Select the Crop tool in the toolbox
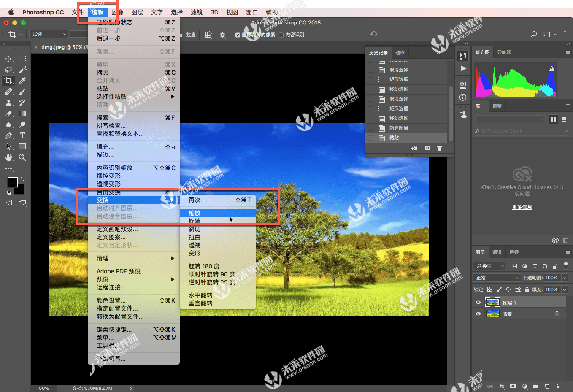 click(x=8, y=81)
